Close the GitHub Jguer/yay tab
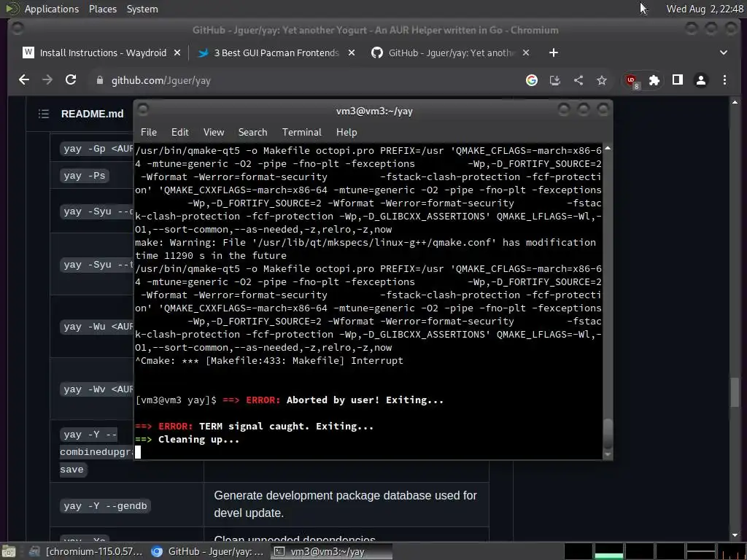 pyautogui.click(x=526, y=52)
